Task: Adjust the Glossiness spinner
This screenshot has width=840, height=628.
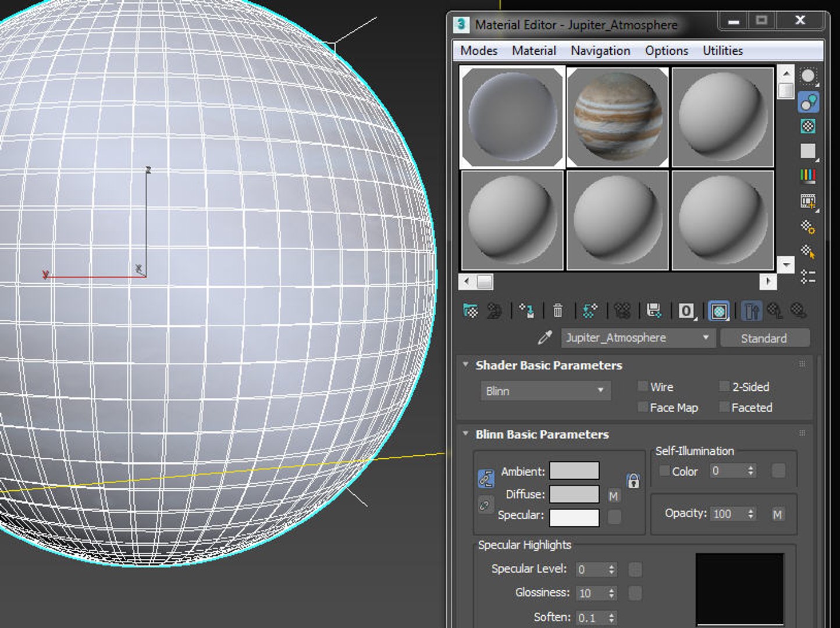Action: [611, 593]
